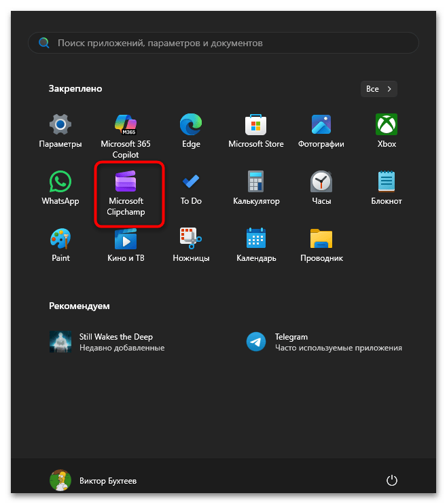Viewport: 447px width, 504px height.
Task: Open the Параметры settings app
Action: 60,131
